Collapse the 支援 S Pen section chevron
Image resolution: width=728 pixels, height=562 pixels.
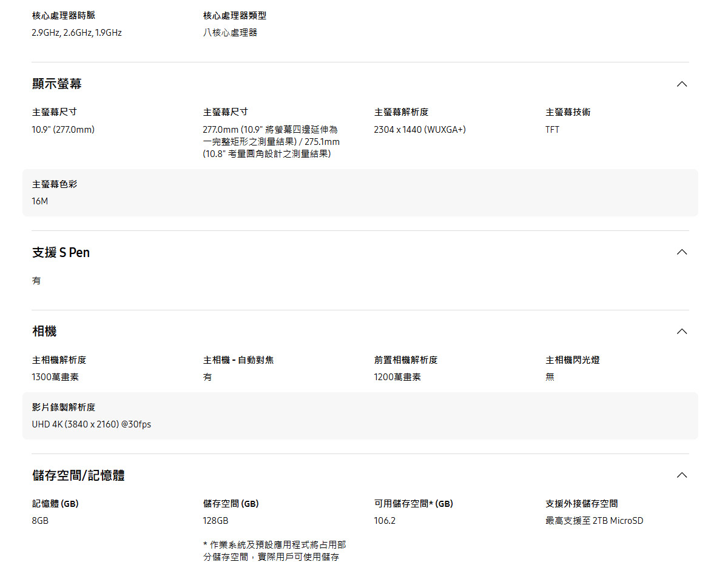(x=681, y=252)
